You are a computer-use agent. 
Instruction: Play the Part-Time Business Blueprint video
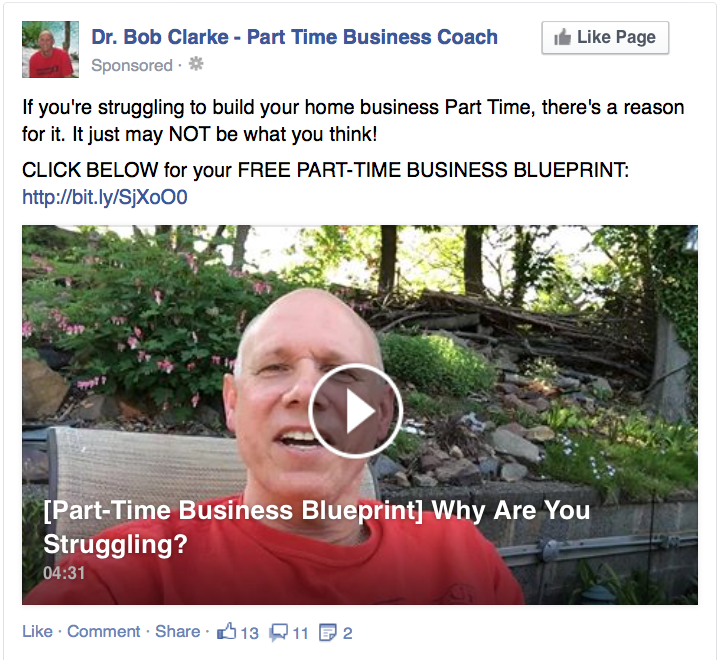[355, 411]
